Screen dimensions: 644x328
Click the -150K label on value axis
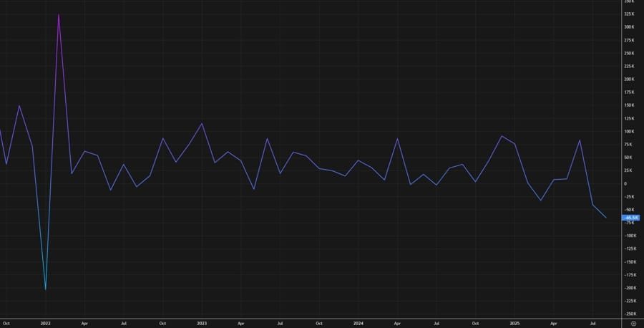(x=629, y=262)
